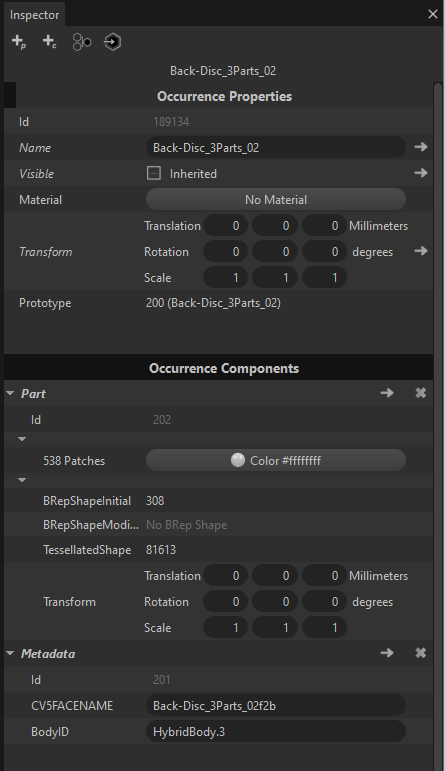Toggle the Visible Inherited checkbox
Screen dimensions: 446x771
tap(154, 173)
